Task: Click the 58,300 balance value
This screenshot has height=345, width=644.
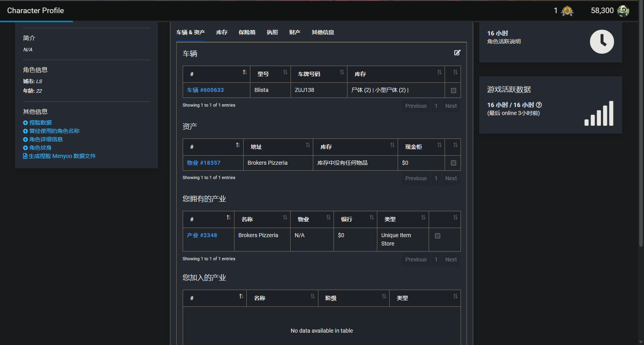Action: [x=602, y=11]
